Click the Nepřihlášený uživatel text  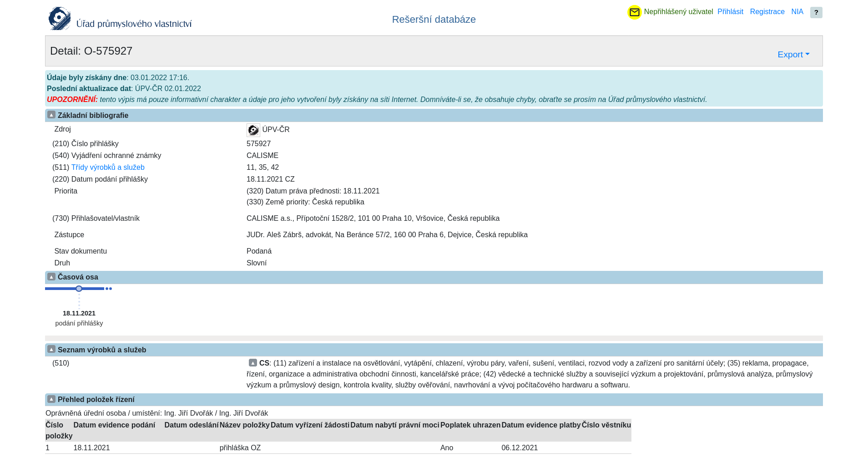[x=678, y=12]
